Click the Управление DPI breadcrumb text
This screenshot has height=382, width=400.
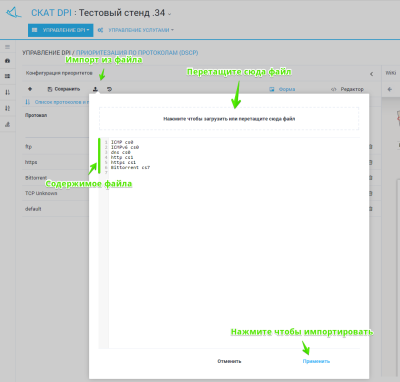[46, 53]
